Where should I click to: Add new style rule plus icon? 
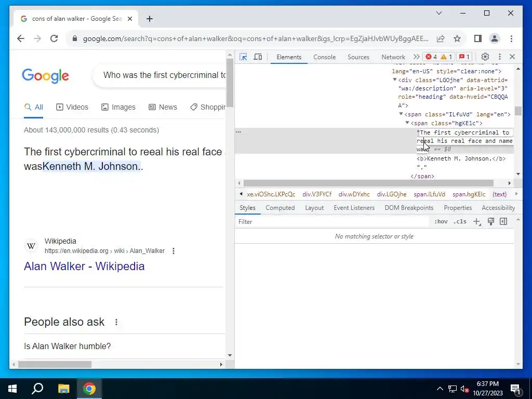click(x=477, y=221)
